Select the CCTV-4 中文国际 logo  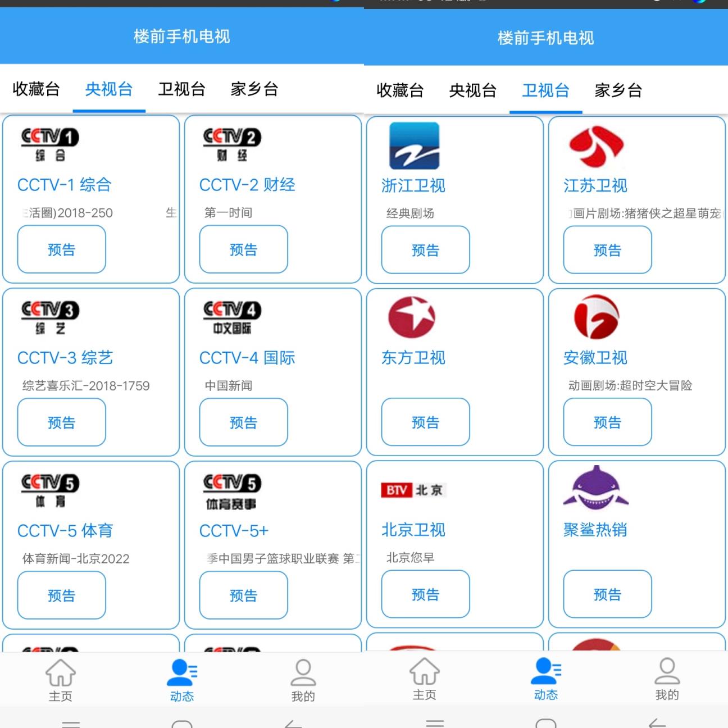231,316
